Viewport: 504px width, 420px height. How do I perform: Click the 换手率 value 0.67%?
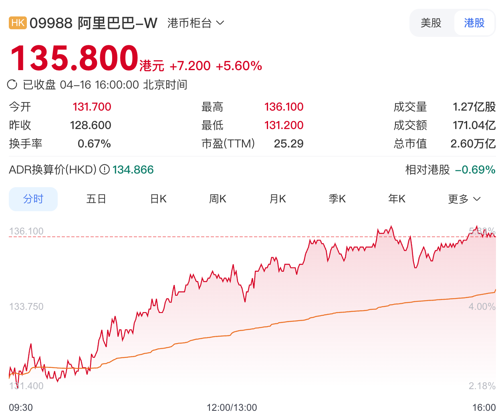[94, 143]
